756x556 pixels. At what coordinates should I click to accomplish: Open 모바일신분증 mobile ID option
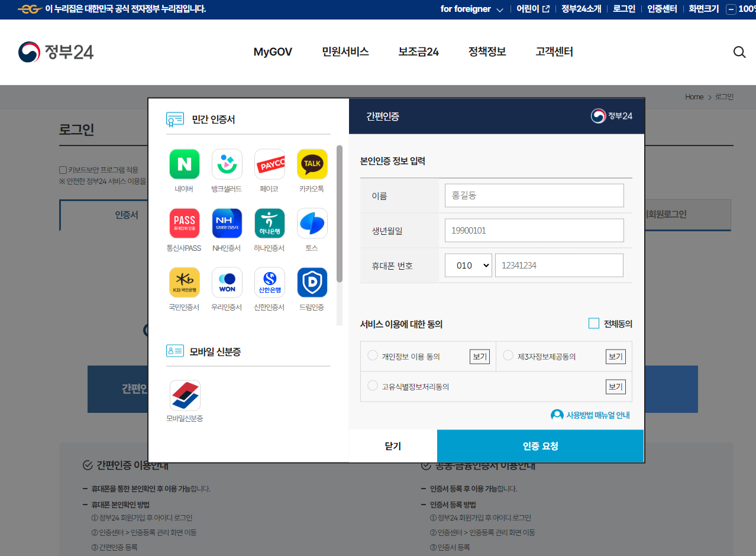[185, 395]
